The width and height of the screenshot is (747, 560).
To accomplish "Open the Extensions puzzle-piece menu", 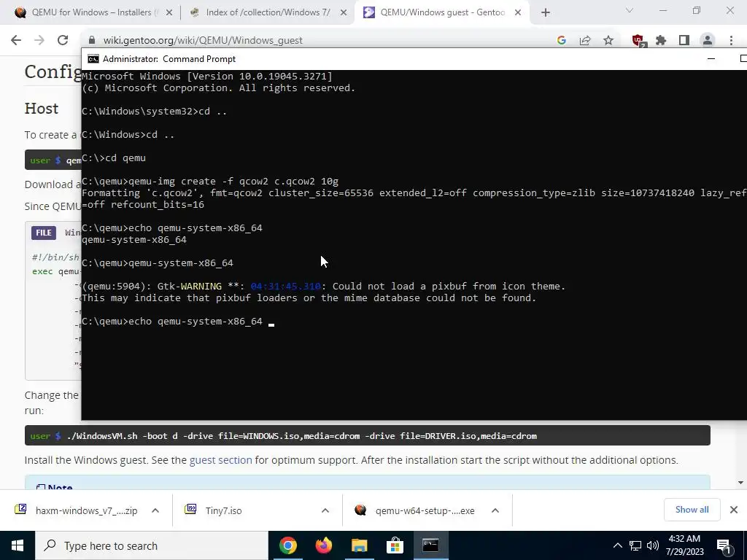I will pyautogui.click(x=661, y=41).
